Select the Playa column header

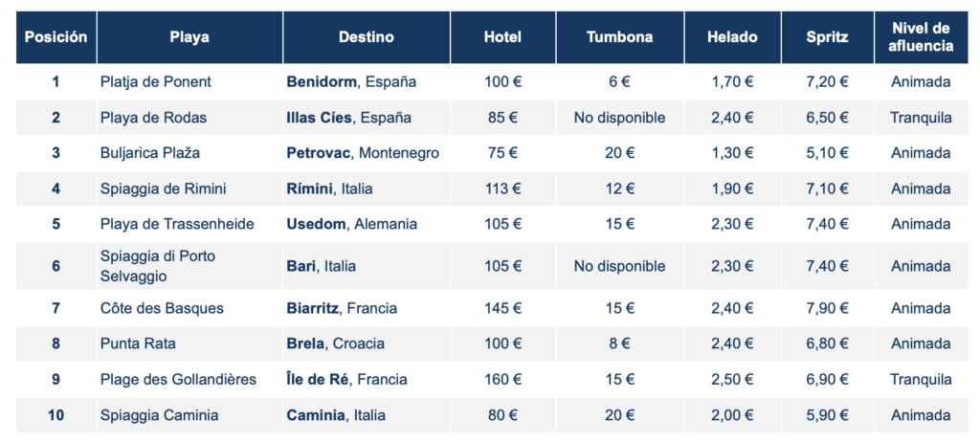coord(189,37)
